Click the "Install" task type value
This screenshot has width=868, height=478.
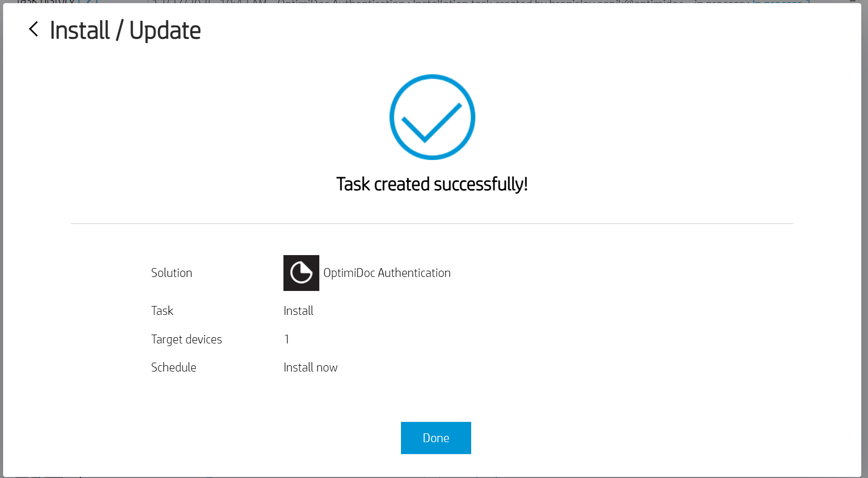299,311
